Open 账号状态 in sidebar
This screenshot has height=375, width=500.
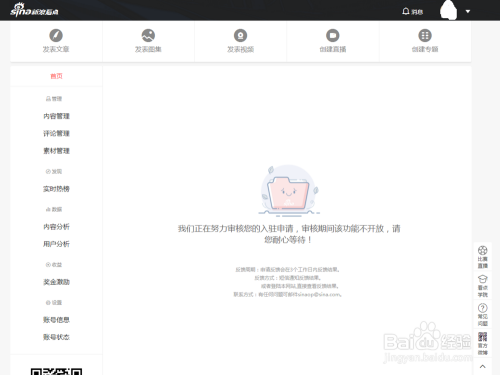[x=56, y=337]
